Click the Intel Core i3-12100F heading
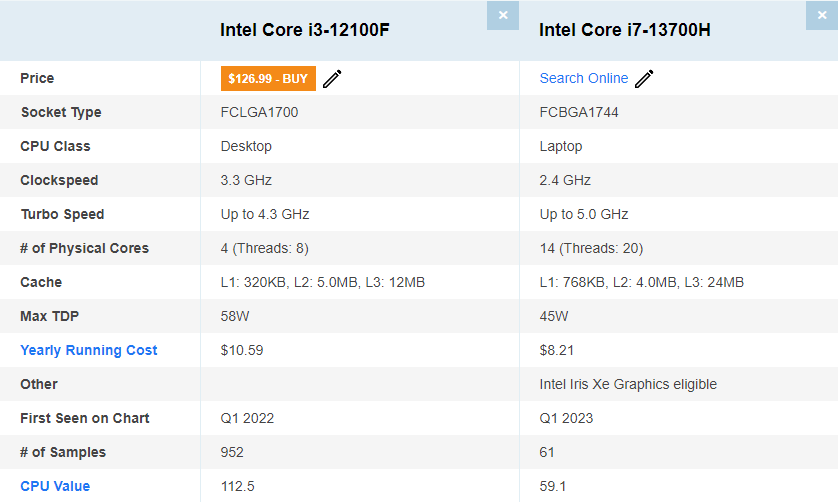Screen dimensions: 838x502 coord(305,30)
